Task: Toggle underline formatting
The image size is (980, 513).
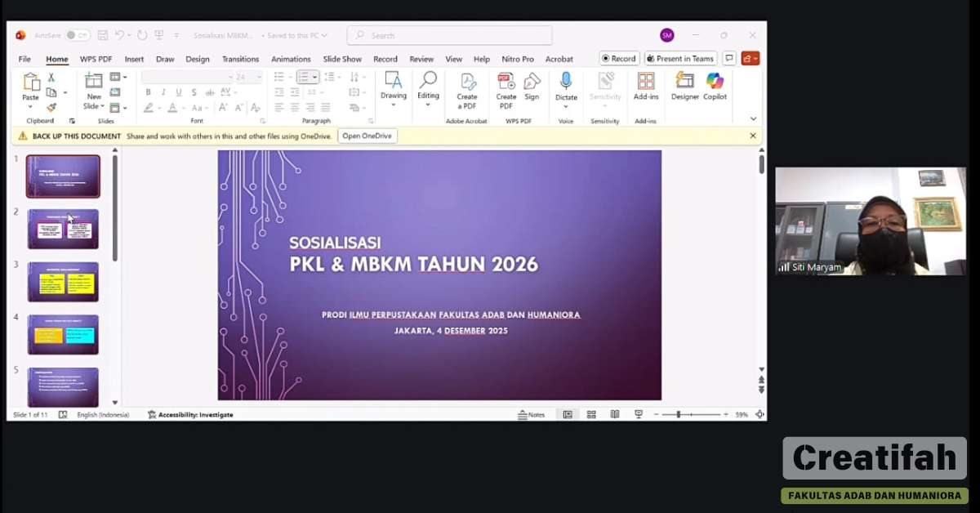Action: click(177, 92)
